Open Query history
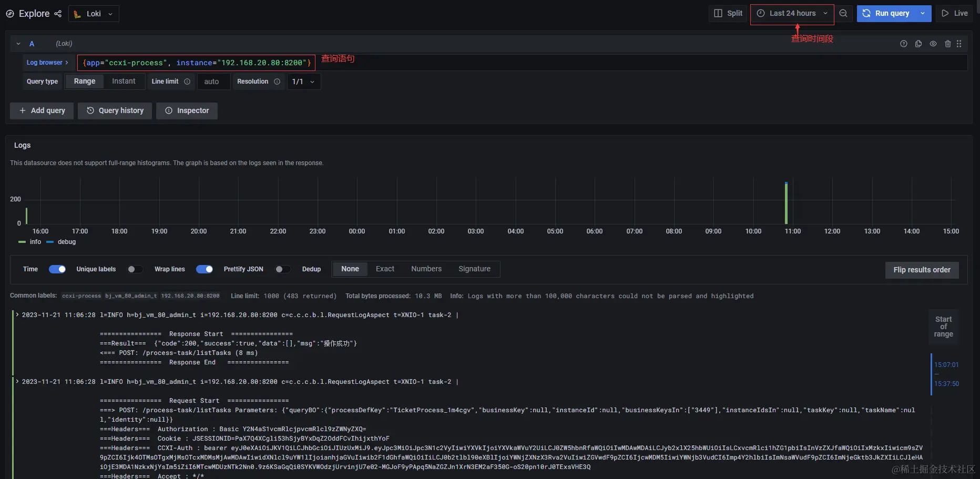Screen dimensions: 980x479 115,110
